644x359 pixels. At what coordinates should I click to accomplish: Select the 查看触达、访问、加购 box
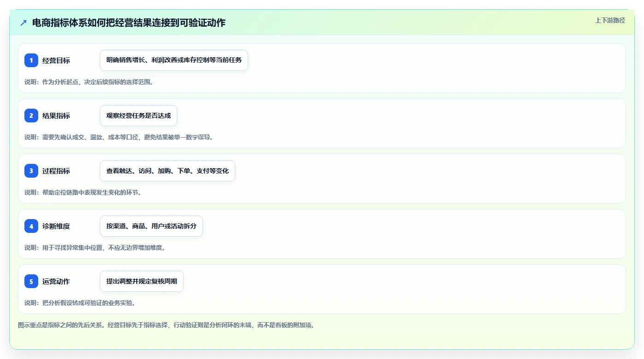click(x=168, y=171)
